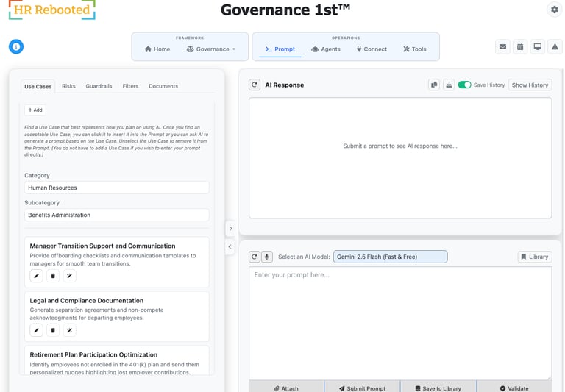
Task: Click the warning triangle icon
Action: [555, 47]
